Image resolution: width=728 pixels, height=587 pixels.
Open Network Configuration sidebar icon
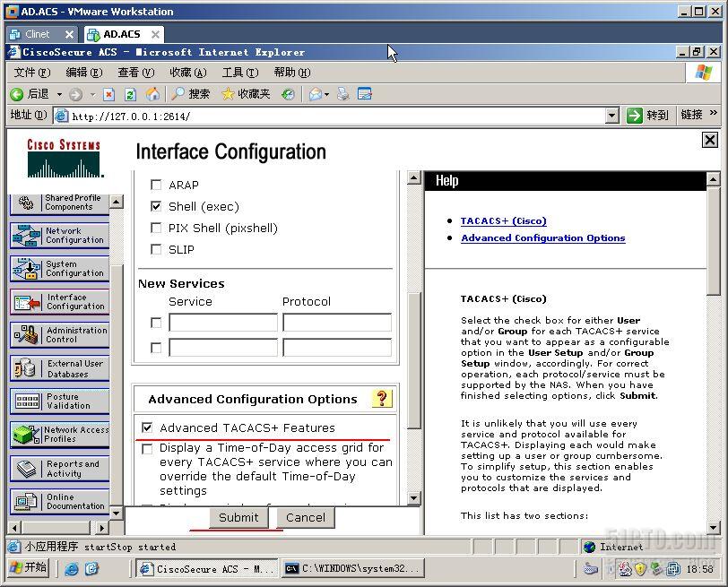coord(26,236)
